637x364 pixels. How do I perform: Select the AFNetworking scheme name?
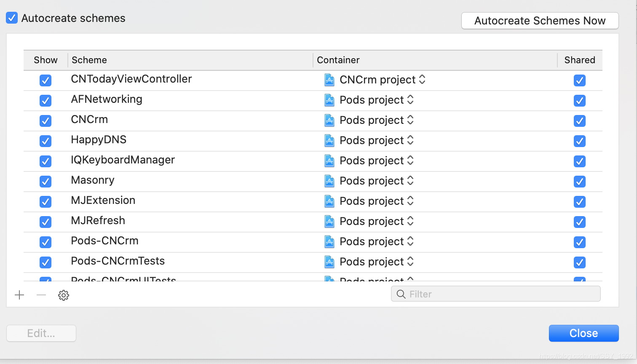click(107, 99)
